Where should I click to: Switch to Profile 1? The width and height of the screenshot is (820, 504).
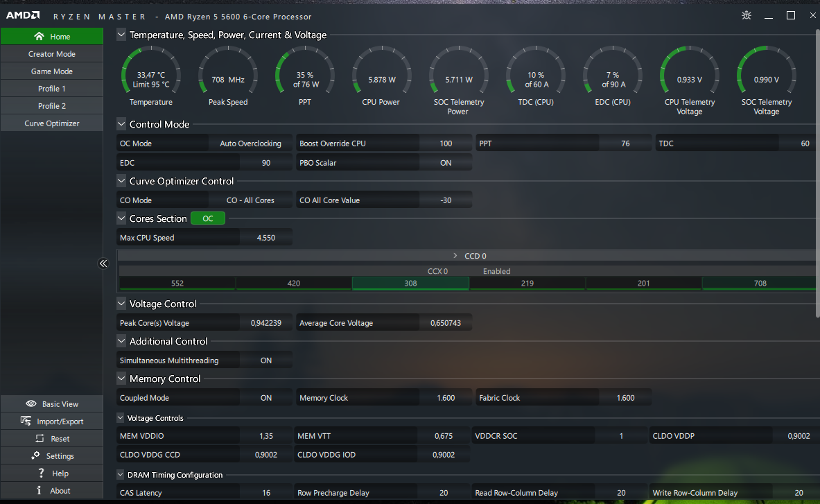click(x=52, y=88)
